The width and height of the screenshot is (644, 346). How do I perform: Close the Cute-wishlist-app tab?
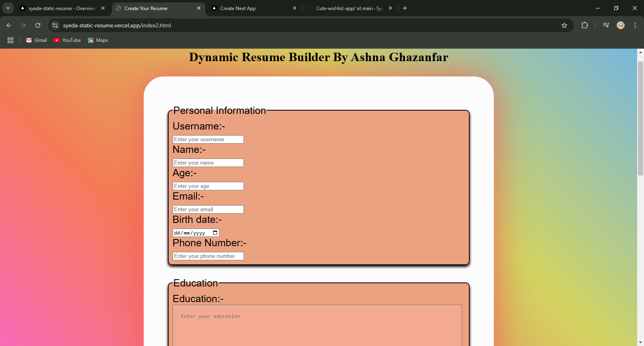390,8
